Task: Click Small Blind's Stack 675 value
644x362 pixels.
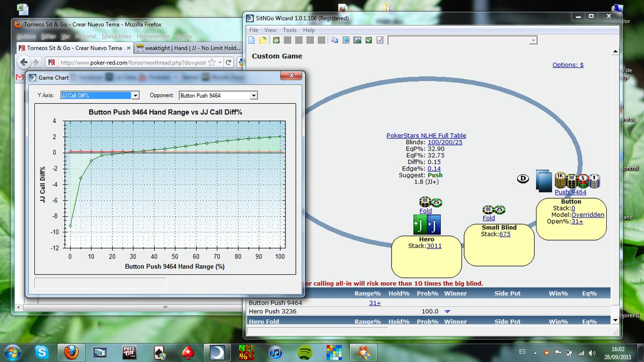Action: click(505, 234)
